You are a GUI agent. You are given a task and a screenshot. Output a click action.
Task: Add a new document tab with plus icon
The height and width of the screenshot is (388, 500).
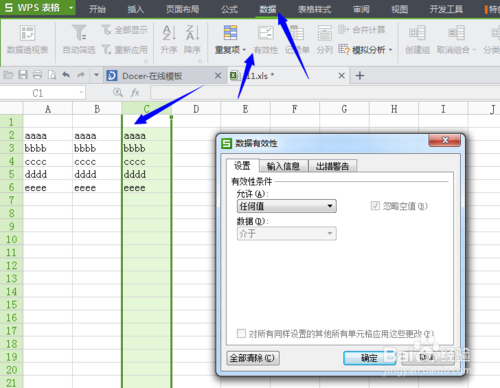360,76
